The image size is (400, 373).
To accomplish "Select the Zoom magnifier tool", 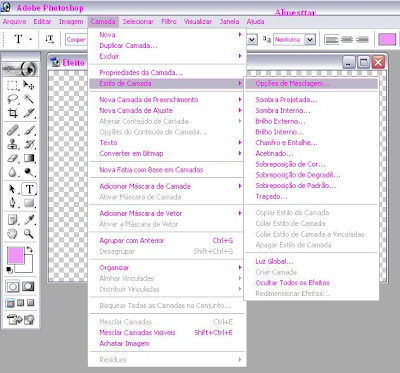I will (29, 234).
